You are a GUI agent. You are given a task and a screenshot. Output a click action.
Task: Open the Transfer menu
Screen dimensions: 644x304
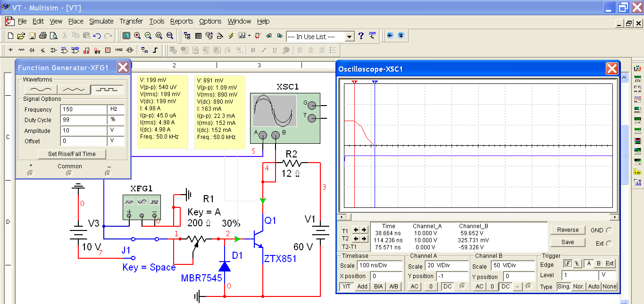point(131,21)
